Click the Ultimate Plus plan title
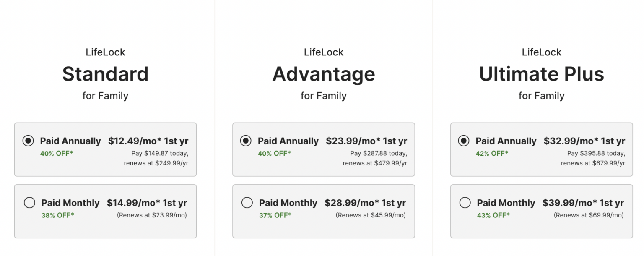 click(x=541, y=74)
